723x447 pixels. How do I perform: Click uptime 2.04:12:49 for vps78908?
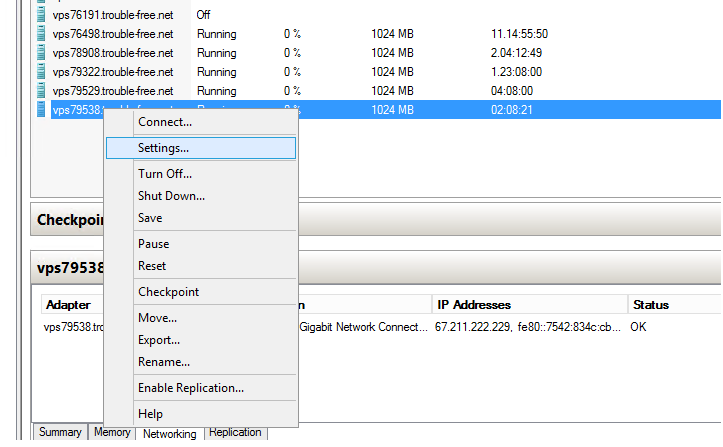pyautogui.click(x=516, y=53)
